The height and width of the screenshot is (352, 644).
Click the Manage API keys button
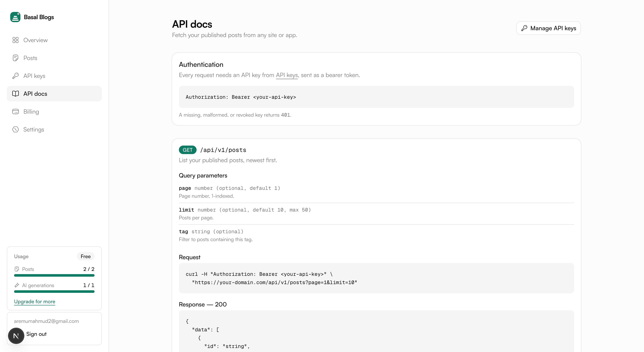pos(548,28)
